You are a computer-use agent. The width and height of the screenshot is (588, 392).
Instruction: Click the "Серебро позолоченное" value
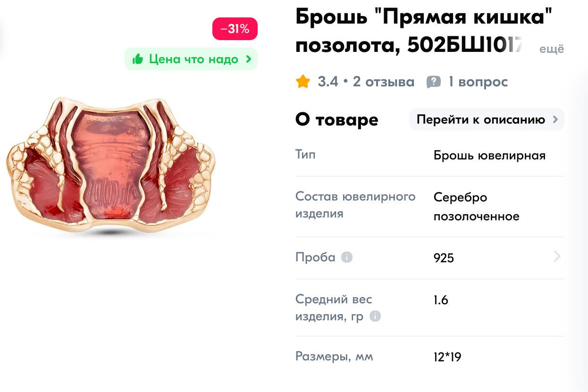(476, 207)
